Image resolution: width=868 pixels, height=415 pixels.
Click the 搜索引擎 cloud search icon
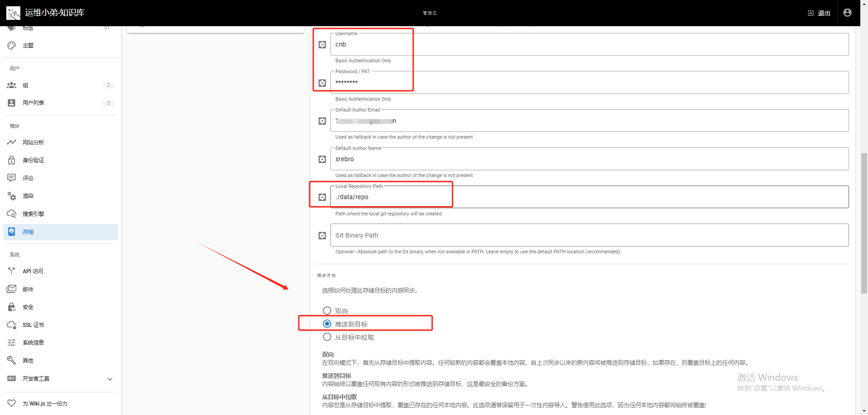point(12,214)
